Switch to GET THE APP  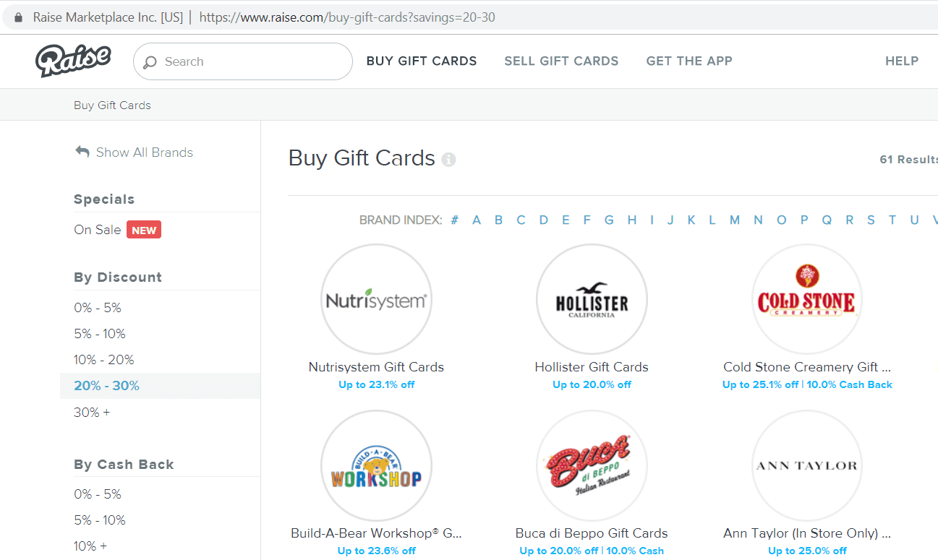pyautogui.click(x=688, y=61)
